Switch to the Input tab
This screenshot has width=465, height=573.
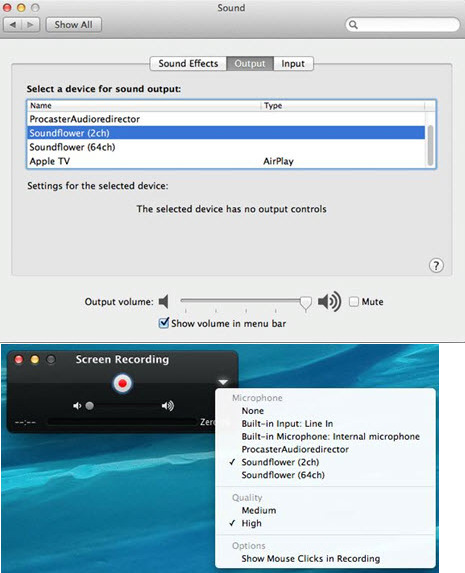click(x=293, y=64)
